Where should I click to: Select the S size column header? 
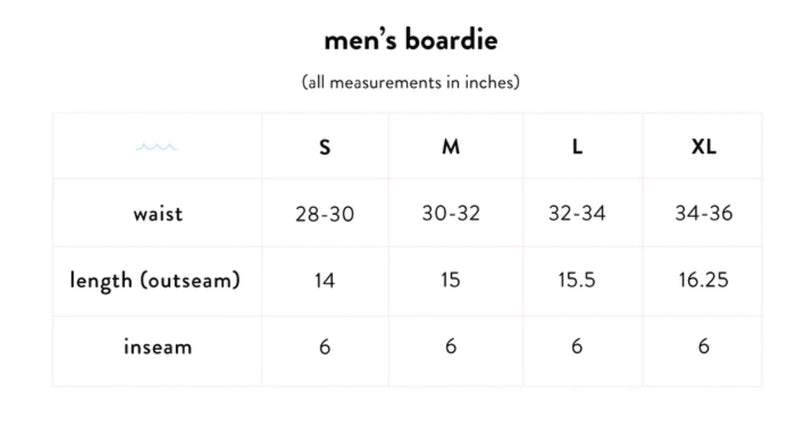tap(324, 147)
